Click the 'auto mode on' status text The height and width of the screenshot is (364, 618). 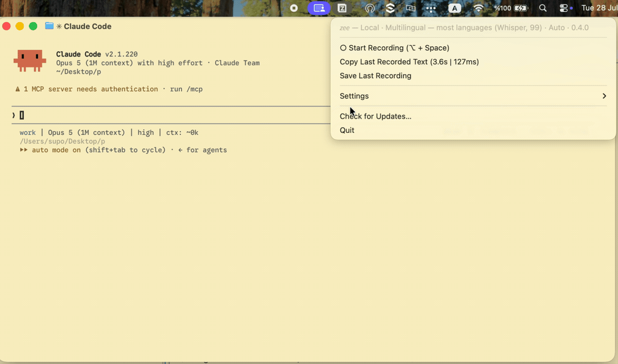56,150
